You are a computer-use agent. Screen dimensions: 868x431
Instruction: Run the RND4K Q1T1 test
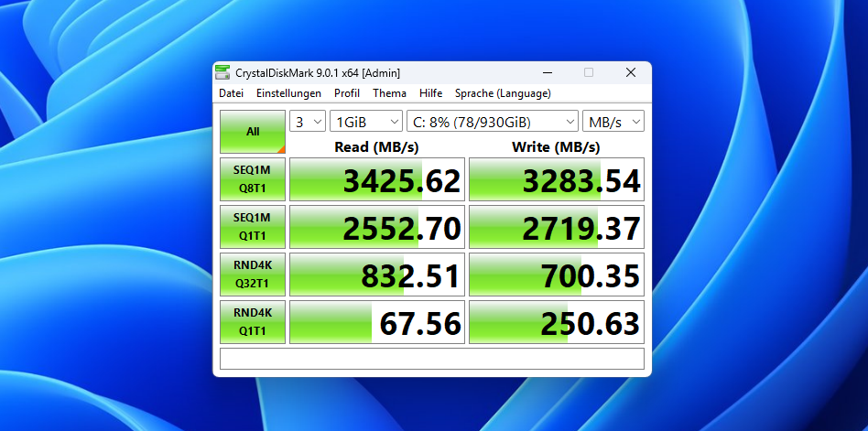tap(253, 322)
